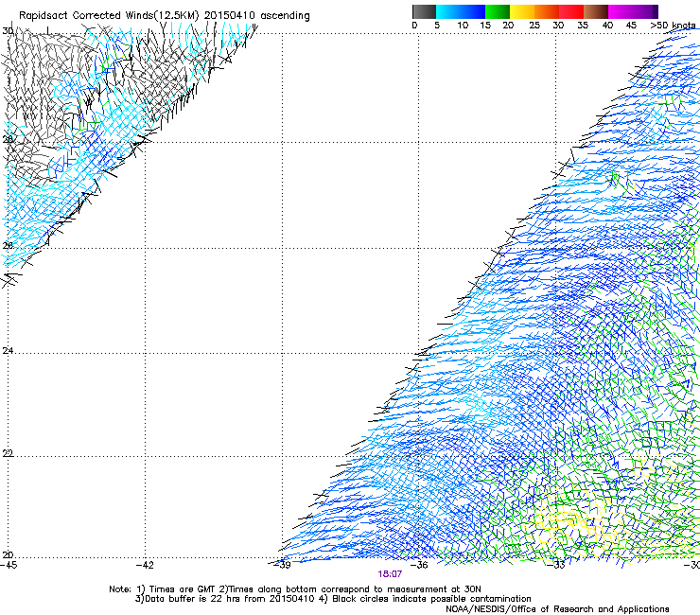Click the -36 longitude axis label
The width and height of the screenshot is (700, 615).
click(418, 565)
